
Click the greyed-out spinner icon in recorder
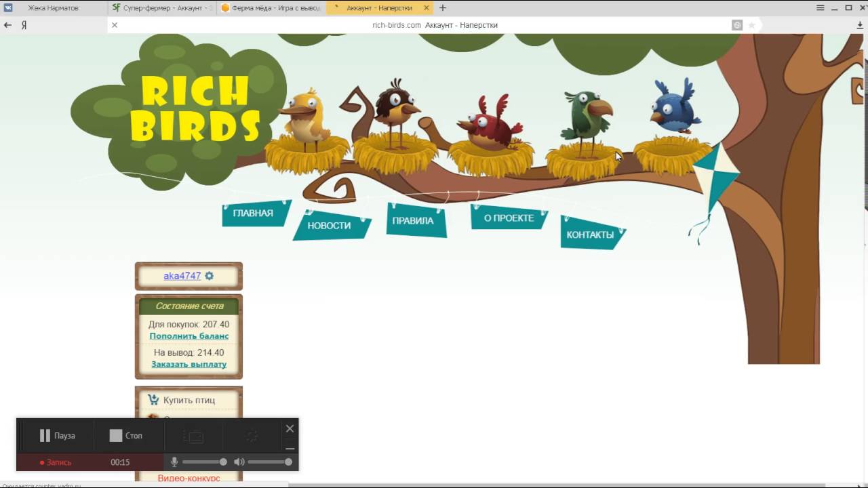(252, 436)
